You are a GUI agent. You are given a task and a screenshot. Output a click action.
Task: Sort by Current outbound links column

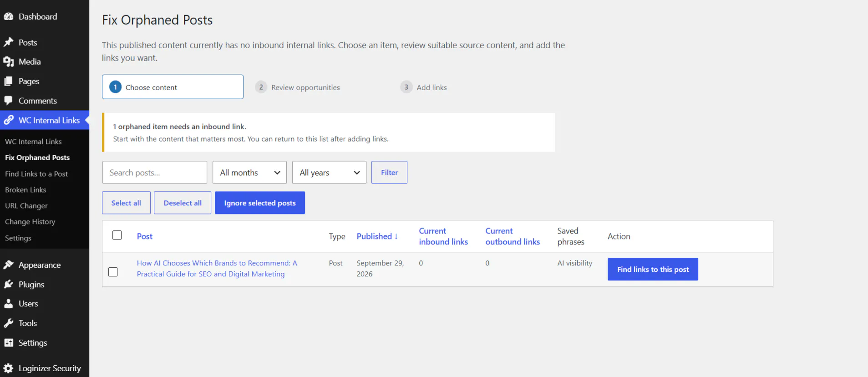[513, 236]
